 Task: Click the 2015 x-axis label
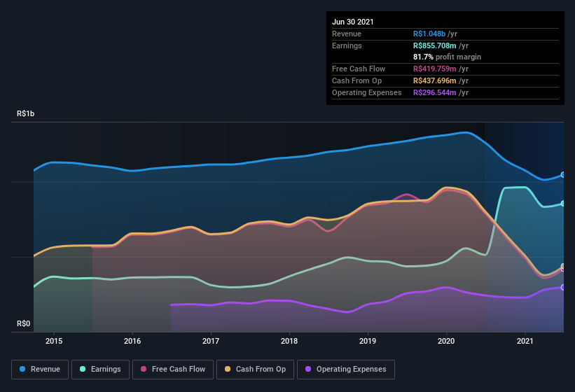(x=54, y=341)
